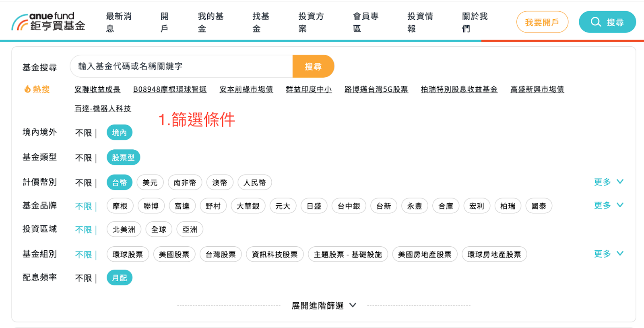Open hot search link 百達-機器人科技

pyautogui.click(x=103, y=109)
